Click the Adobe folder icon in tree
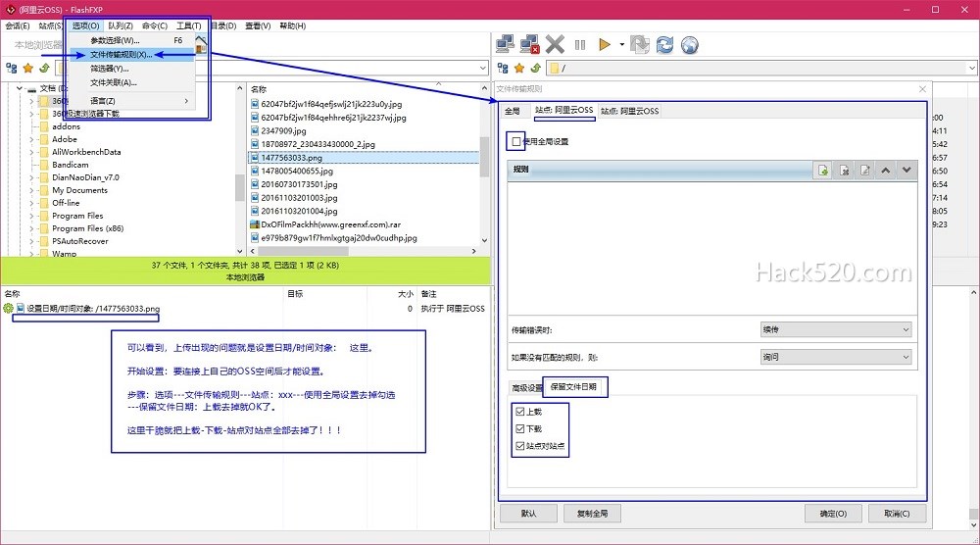 coord(44,139)
